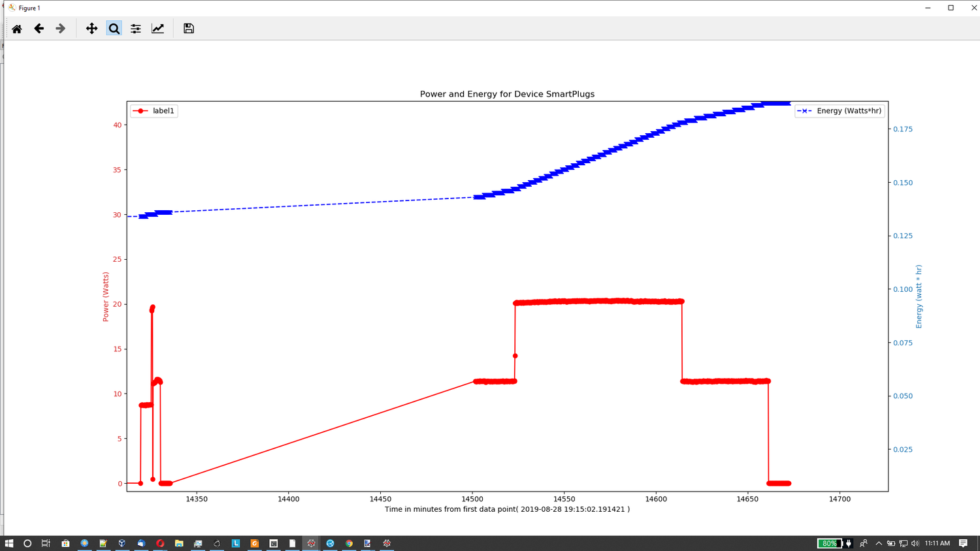Launch Chrome from the taskbar
This screenshot has height=551, width=980.
(349, 543)
